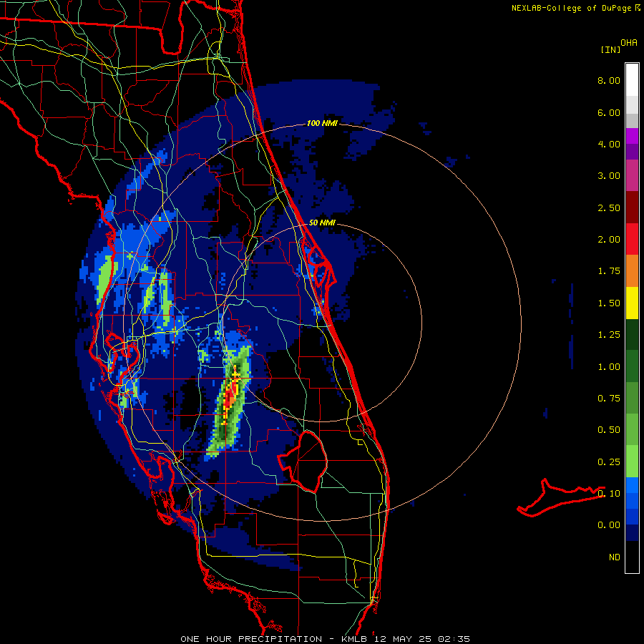The height and width of the screenshot is (644, 644).
Task: Click the 4.00 legend value
Action: point(609,144)
